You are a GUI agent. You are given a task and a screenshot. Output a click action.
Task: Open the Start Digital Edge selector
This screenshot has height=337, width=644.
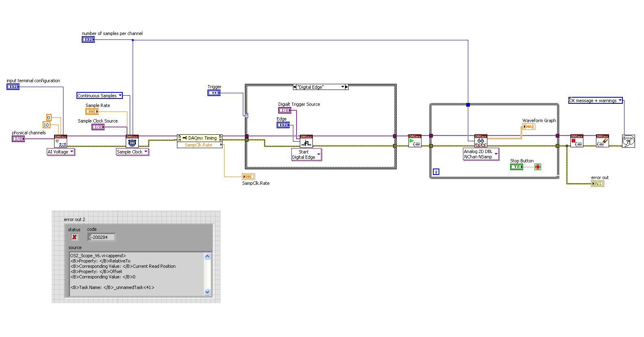click(x=306, y=155)
